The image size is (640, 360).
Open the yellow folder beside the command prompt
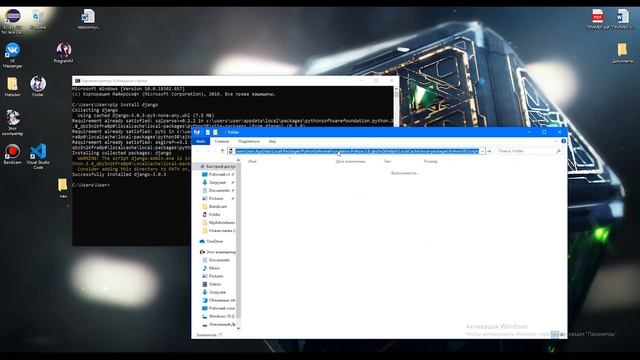(63, 187)
